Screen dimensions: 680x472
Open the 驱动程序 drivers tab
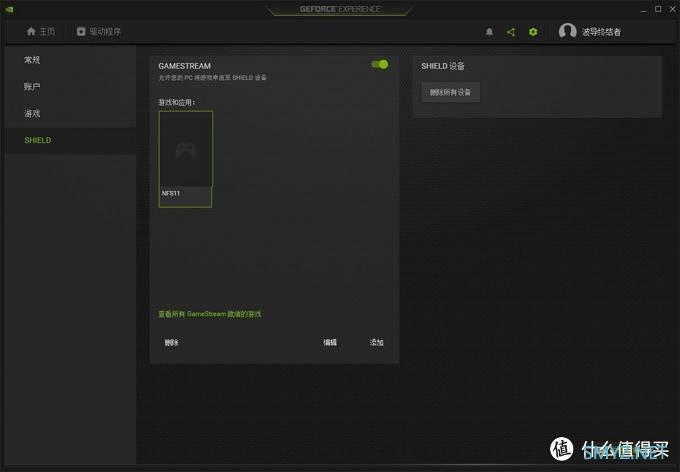(99, 31)
